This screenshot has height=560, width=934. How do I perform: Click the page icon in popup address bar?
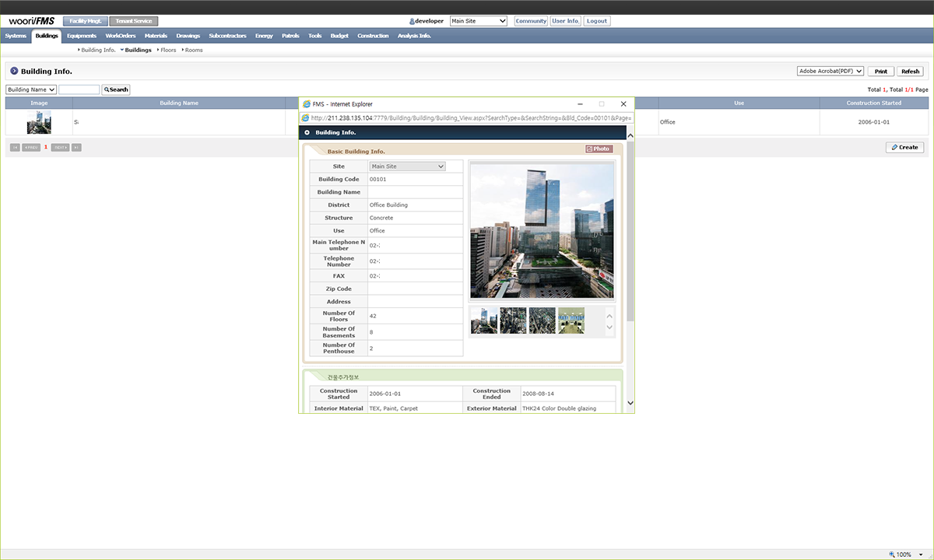(305, 117)
